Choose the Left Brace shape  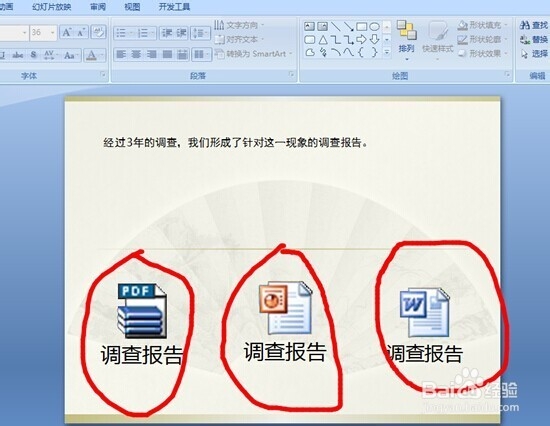362,53
